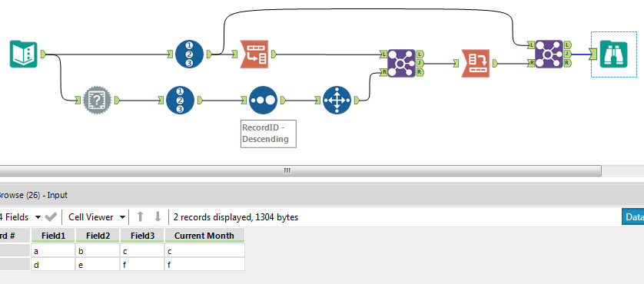This screenshot has width=644, height=284.
Task: Select the Text Input book tool
Action: tap(23, 54)
